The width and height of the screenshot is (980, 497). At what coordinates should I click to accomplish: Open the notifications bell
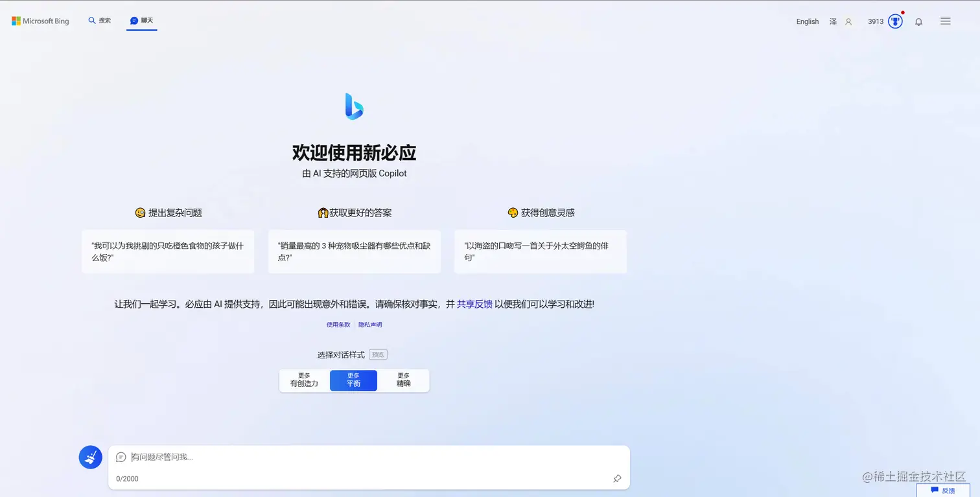918,21
